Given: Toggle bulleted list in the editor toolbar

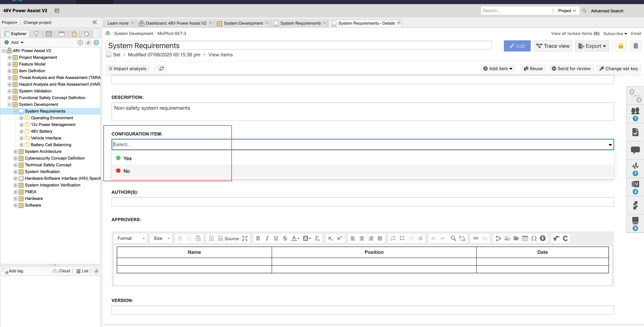Looking at the screenshot, I should (x=402, y=238).
